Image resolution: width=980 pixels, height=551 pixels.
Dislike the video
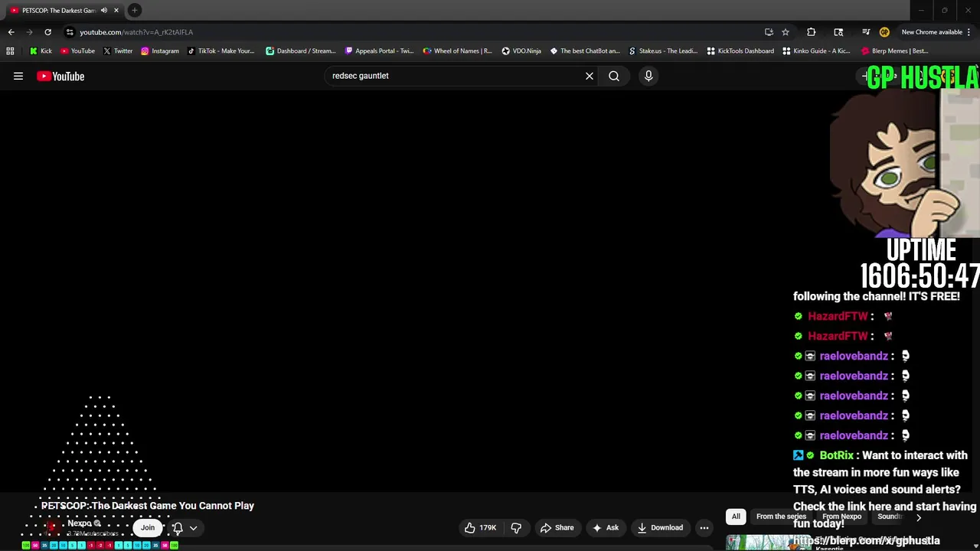(x=516, y=527)
